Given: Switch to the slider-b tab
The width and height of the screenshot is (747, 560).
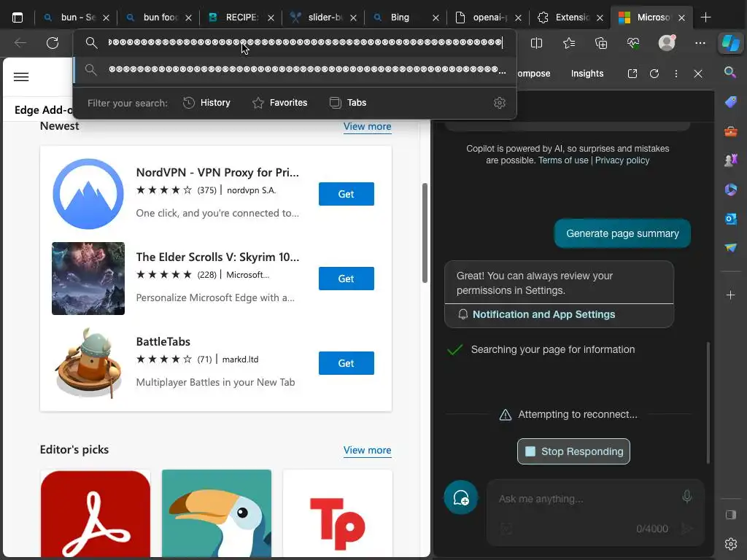Looking at the screenshot, I should coord(324,17).
